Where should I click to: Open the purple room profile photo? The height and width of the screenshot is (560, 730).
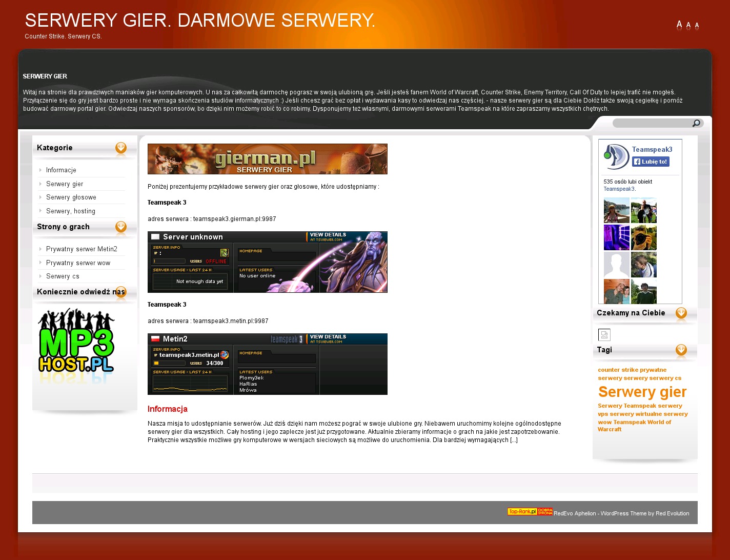click(x=617, y=237)
